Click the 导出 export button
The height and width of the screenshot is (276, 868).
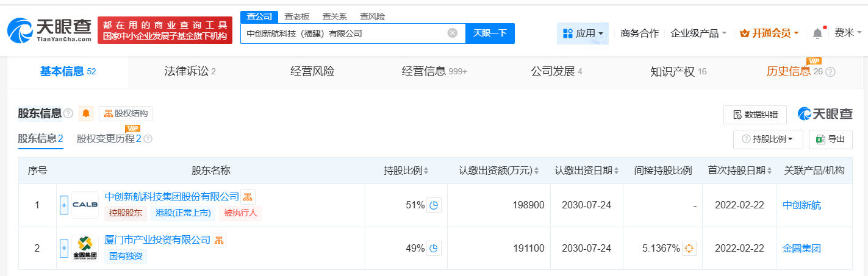pos(830,139)
